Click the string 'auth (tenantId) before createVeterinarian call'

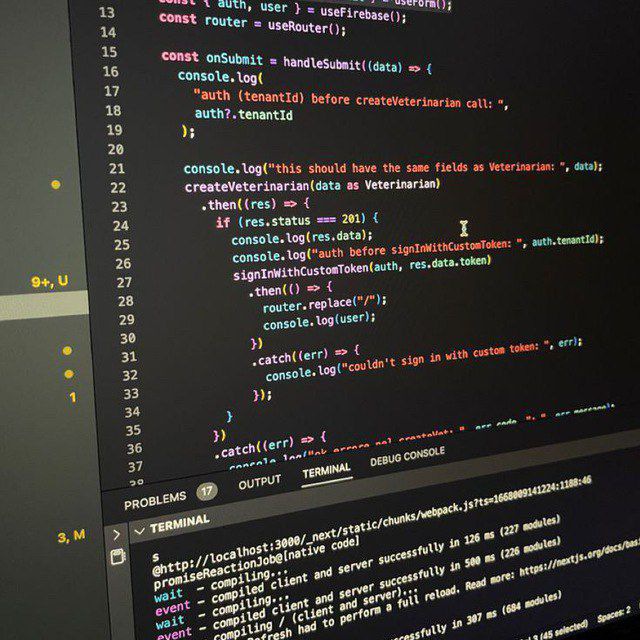pyautogui.click(x=349, y=100)
